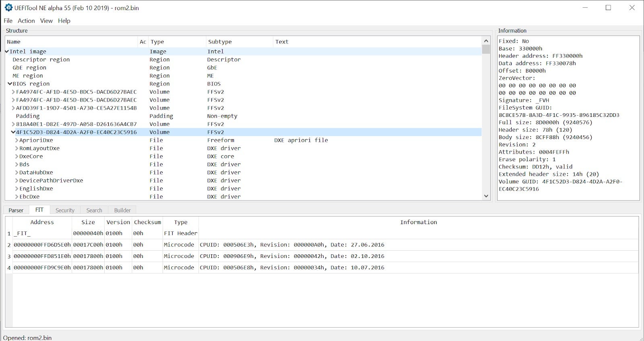Screen dimensions: 644x341
Task: Switch to the Search tab
Action: pyautogui.click(x=94, y=210)
